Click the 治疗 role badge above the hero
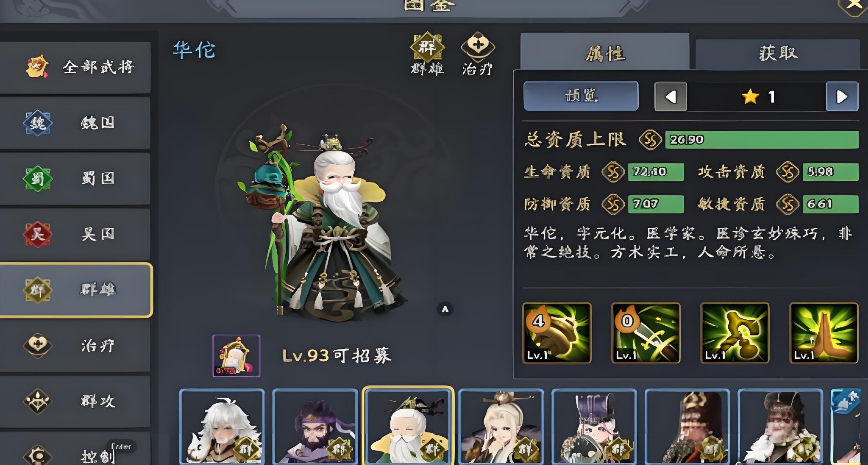 [478, 53]
